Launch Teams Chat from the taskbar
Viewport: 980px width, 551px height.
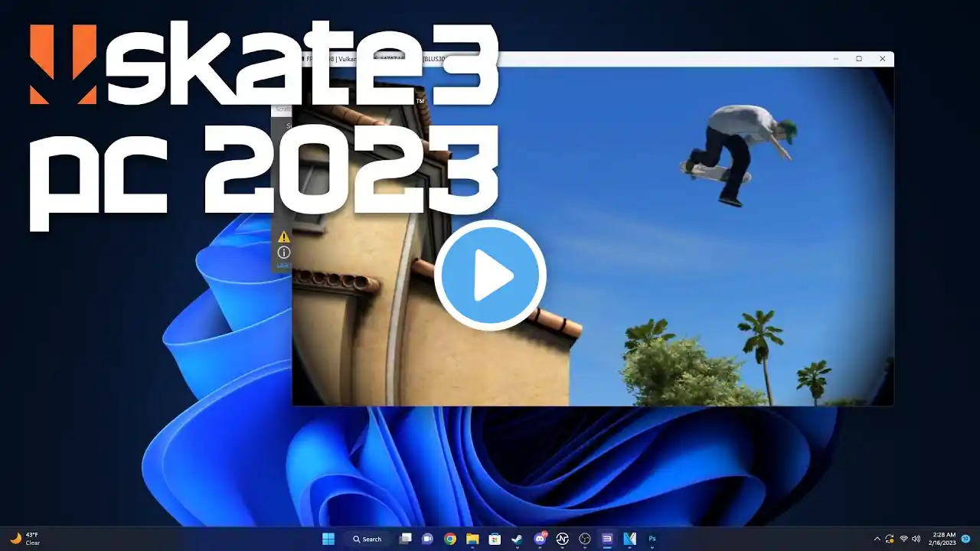(428, 539)
